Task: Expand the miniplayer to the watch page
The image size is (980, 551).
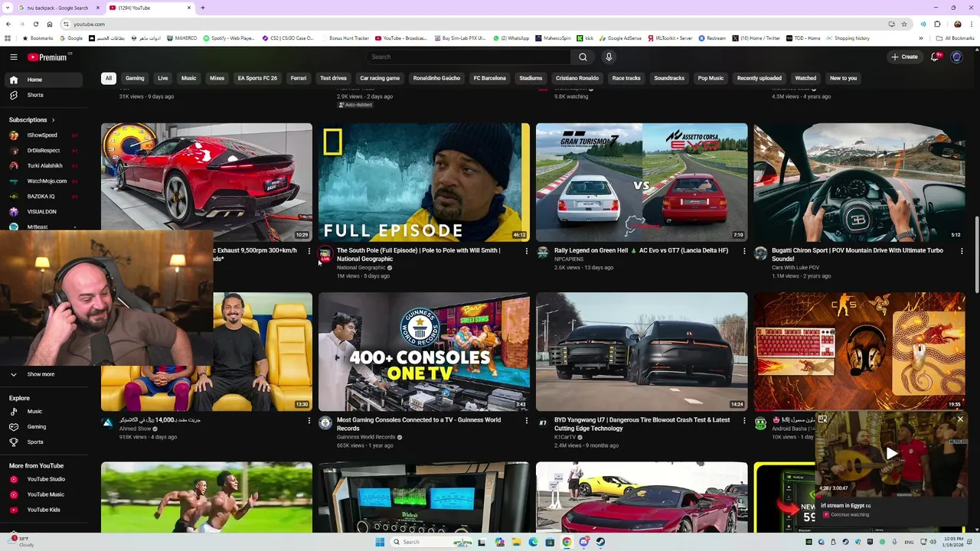Action: 822,419
